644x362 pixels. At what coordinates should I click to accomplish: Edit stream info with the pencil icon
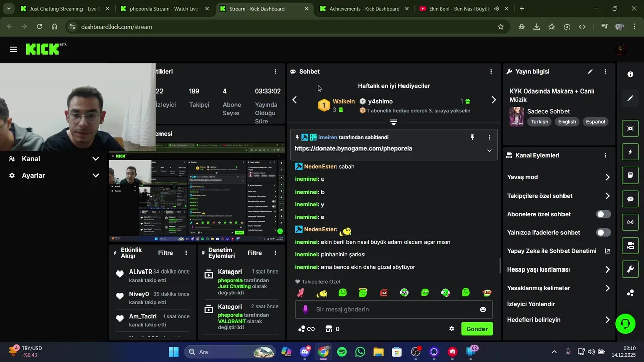(x=590, y=72)
